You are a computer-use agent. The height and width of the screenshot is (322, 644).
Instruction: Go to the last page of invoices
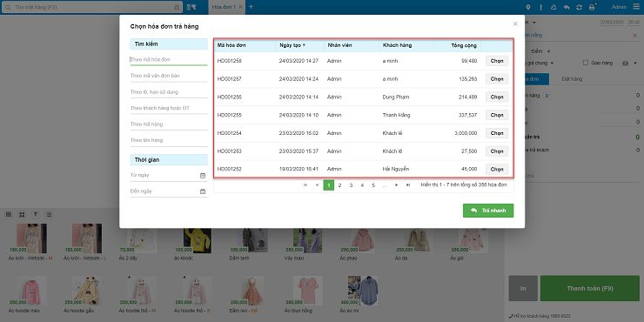coord(408,185)
